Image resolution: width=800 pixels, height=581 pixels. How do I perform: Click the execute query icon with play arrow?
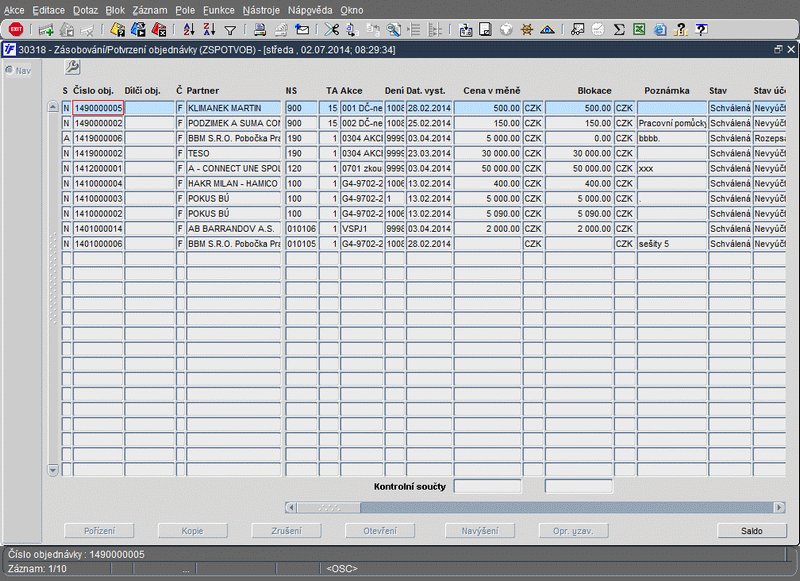(138, 30)
